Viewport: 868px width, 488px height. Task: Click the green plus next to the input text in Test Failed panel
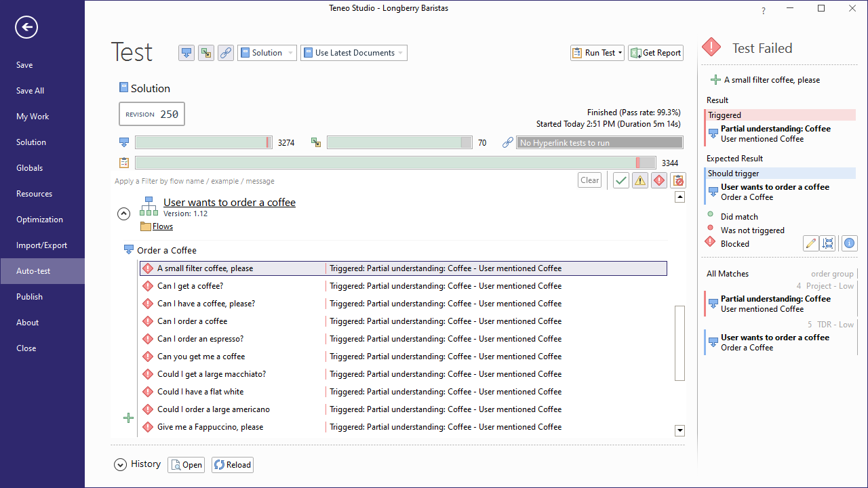click(x=715, y=80)
